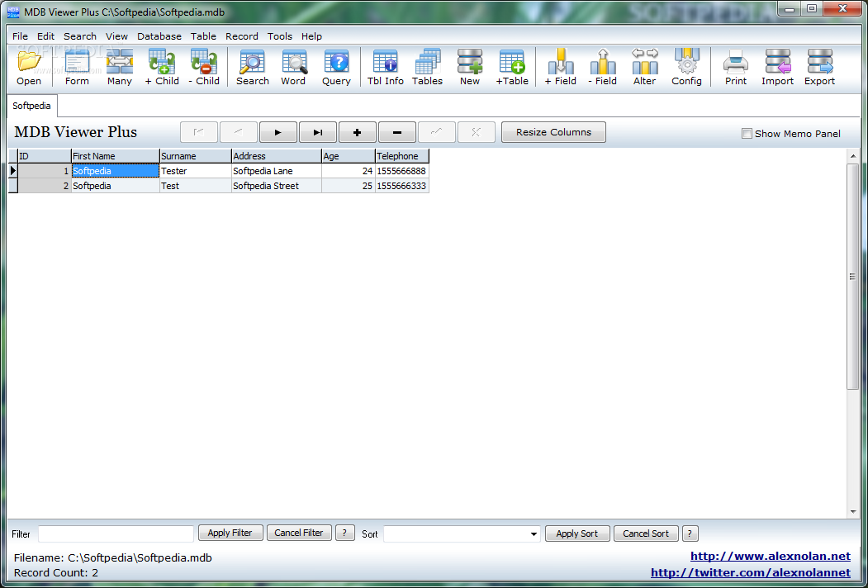
Task: Delete the record with the minus button
Action: 397,132
